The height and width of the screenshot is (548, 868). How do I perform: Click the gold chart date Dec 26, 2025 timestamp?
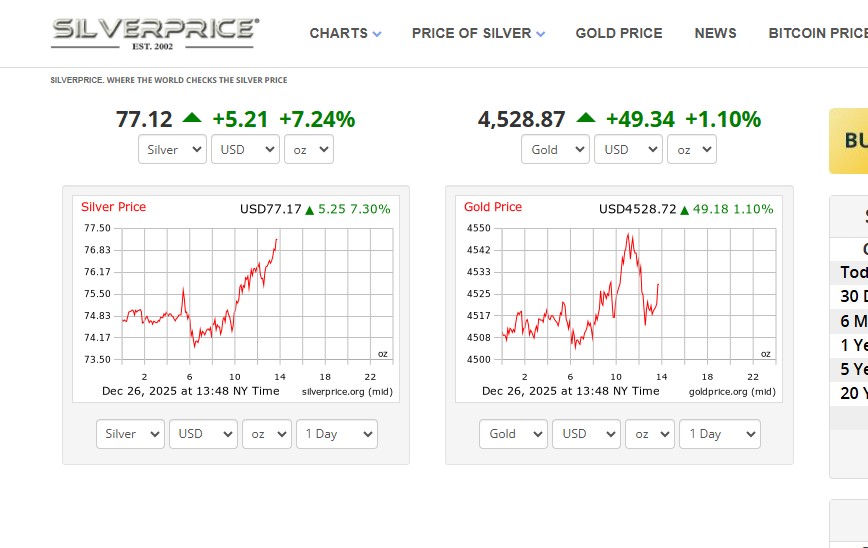(571, 391)
